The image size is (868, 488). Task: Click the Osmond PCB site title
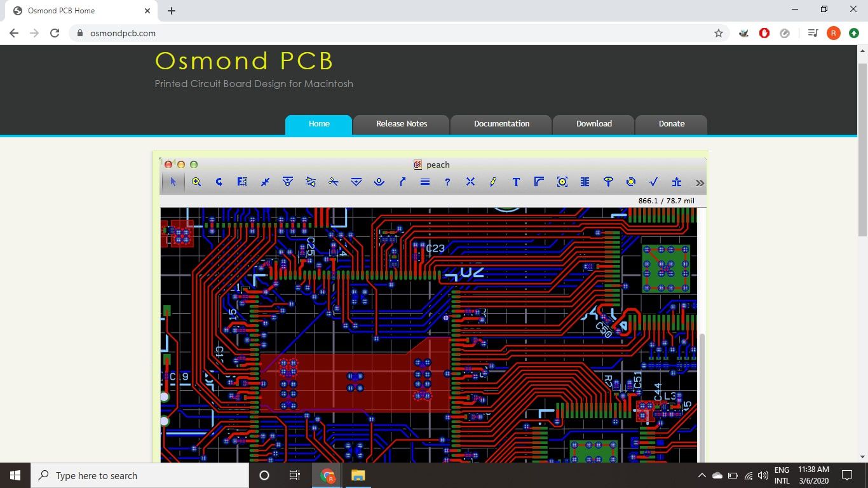coord(244,61)
